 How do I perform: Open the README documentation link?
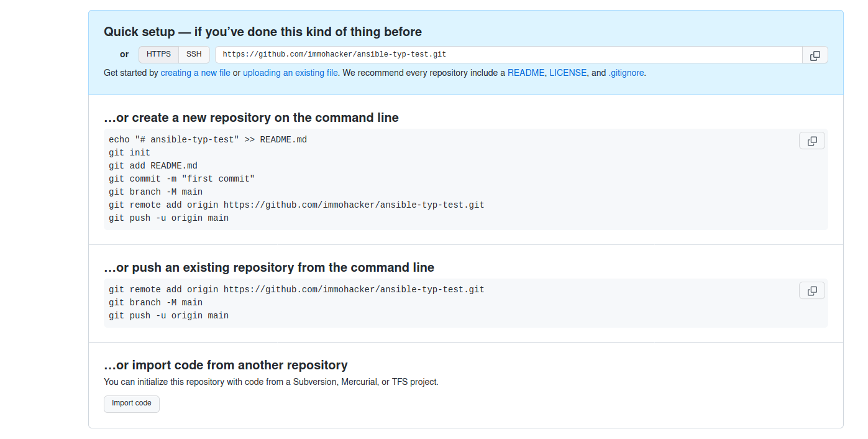pos(526,73)
